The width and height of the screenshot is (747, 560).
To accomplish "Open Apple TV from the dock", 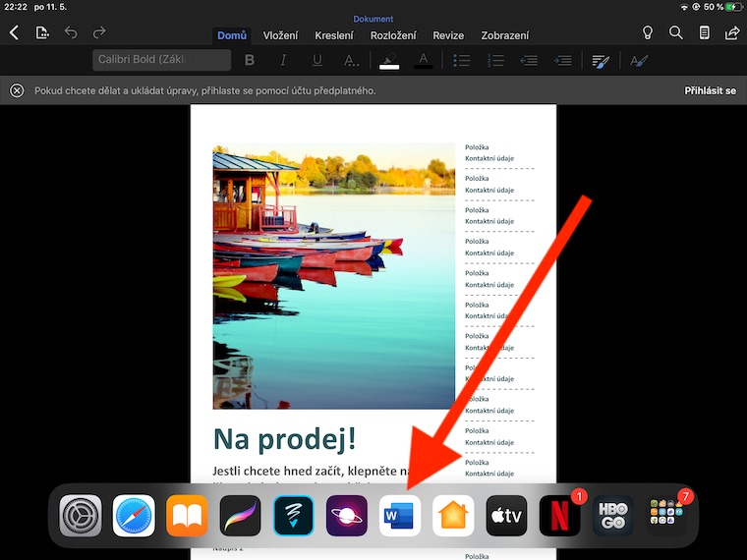I will coord(507,516).
